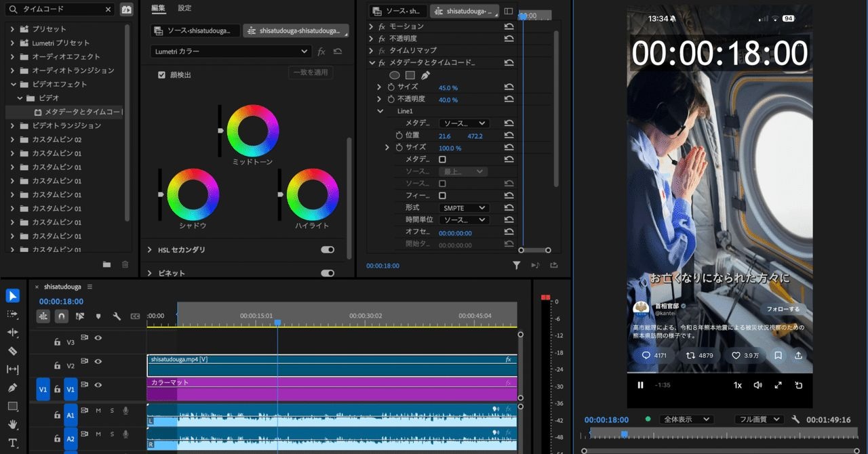
Task: Open 時間単位 source dropdown
Action: [x=464, y=220]
